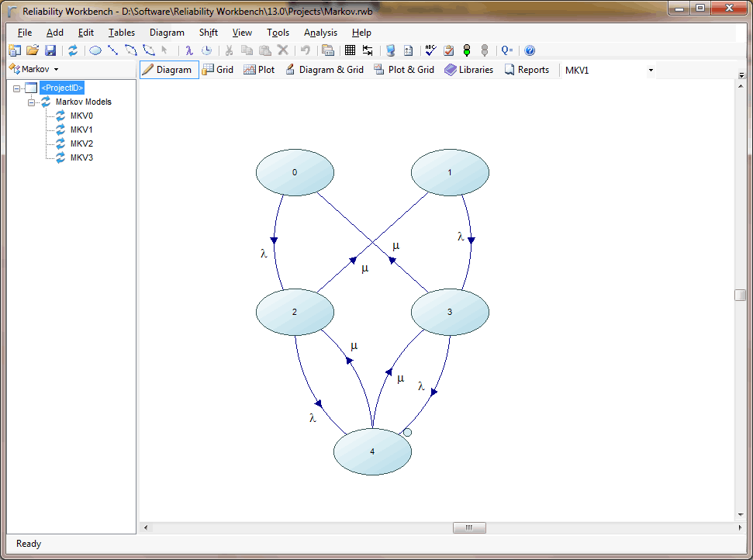Click the Q= query icon
The height and width of the screenshot is (560, 753).
[x=506, y=50]
